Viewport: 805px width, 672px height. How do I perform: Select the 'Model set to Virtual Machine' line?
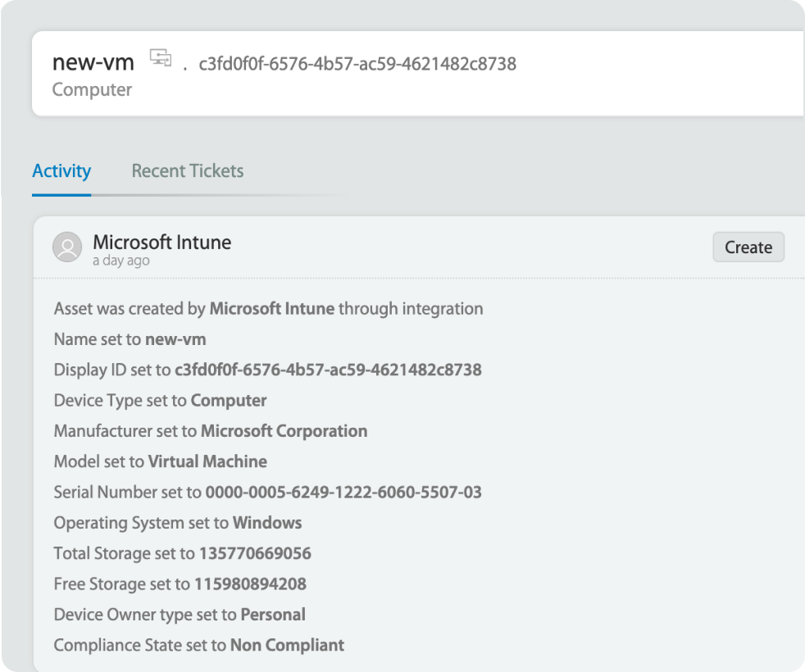tap(160, 461)
